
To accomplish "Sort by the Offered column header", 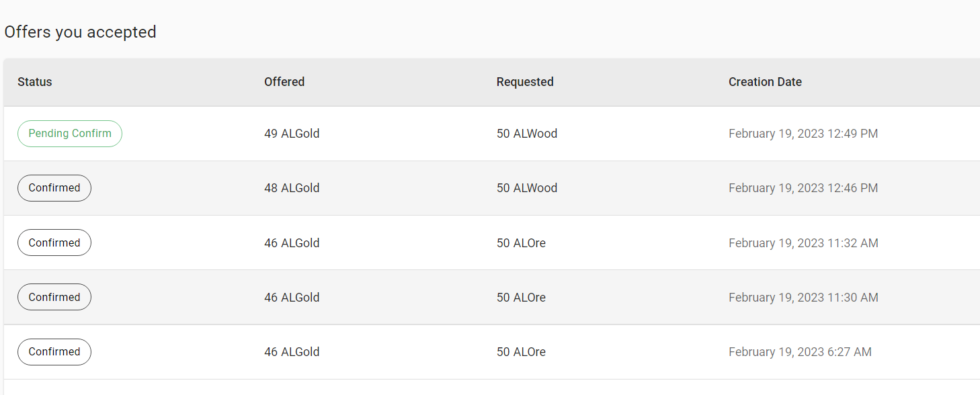I will (x=284, y=81).
